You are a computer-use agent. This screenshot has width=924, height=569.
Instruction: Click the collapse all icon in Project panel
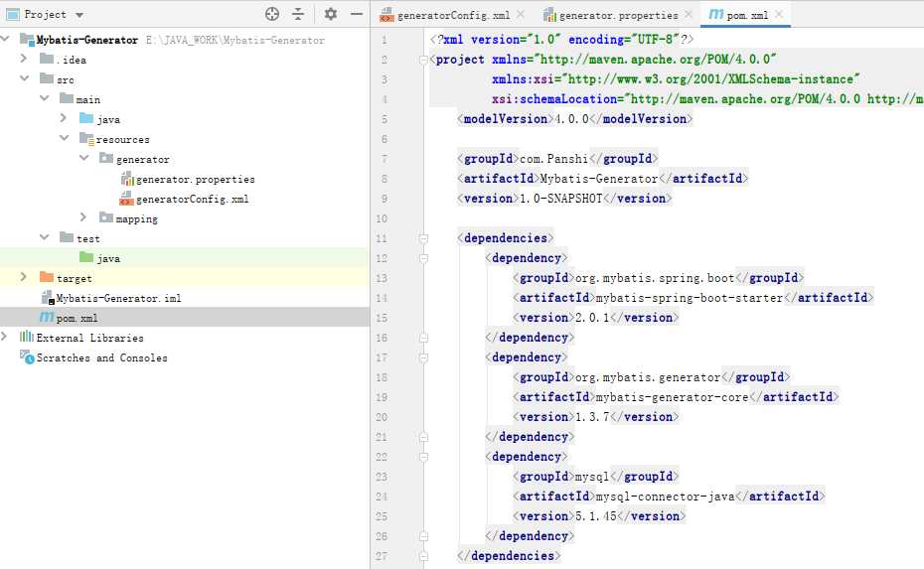(298, 14)
